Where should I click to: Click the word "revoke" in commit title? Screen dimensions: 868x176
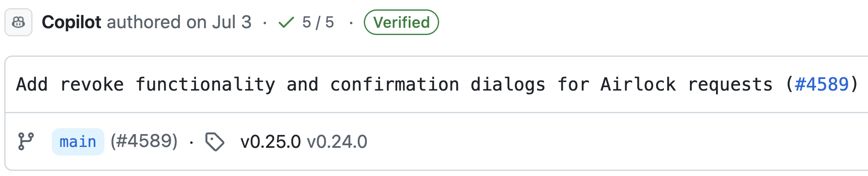click(x=92, y=84)
